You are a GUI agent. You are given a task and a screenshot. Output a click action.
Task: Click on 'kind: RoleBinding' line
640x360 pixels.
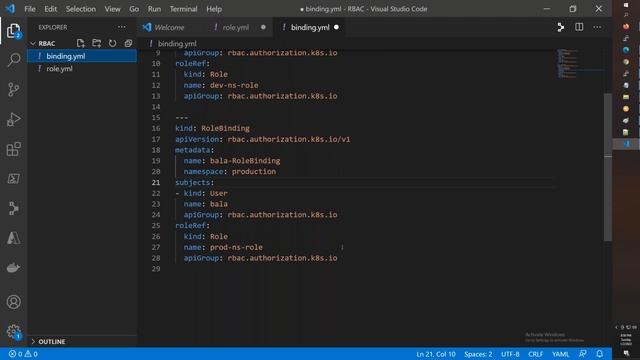click(212, 128)
